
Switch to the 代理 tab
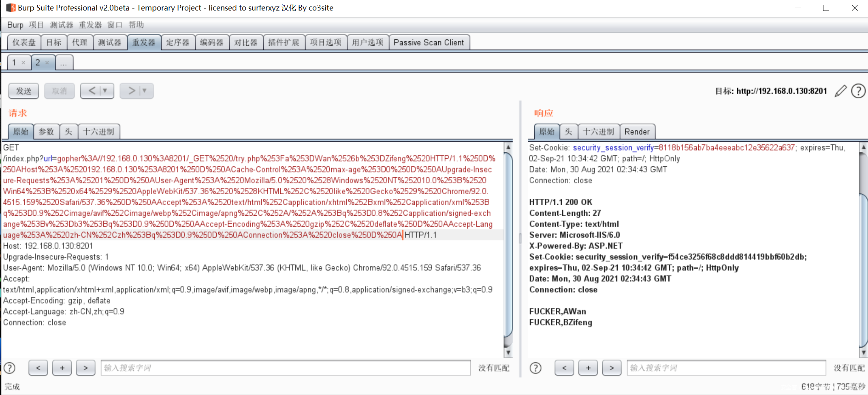(x=80, y=42)
